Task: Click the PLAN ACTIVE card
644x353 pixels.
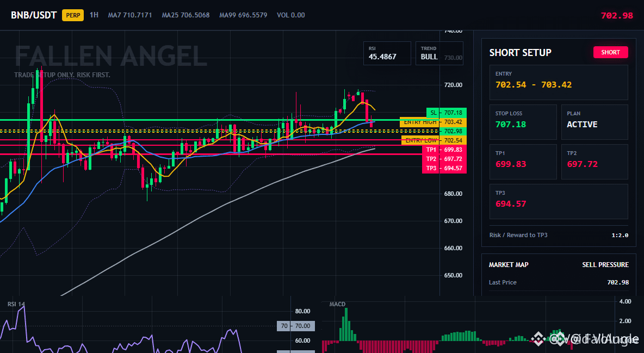Action: click(595, 122)
